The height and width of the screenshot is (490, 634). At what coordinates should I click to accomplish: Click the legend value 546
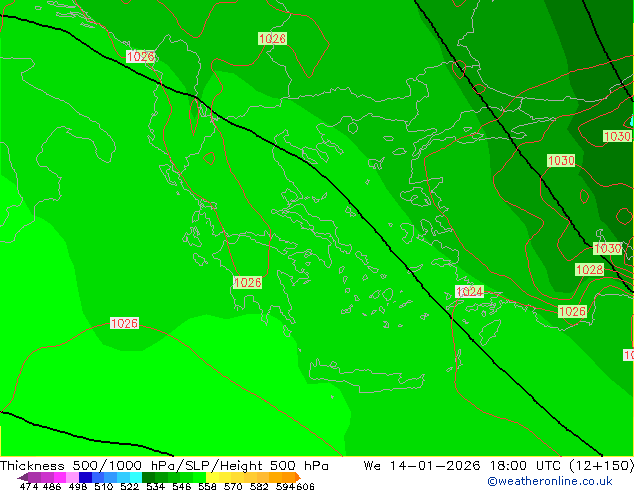182,486
